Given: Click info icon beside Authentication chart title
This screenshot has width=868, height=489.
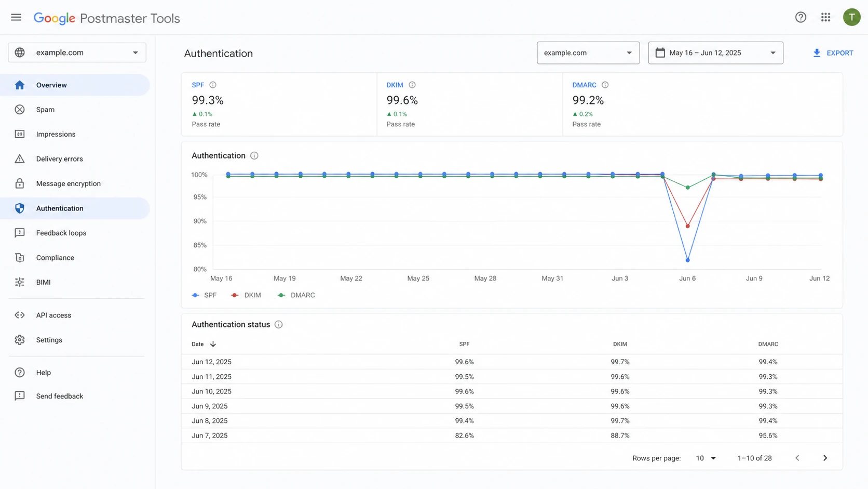Looking at the screenshot, I should 254,155.
